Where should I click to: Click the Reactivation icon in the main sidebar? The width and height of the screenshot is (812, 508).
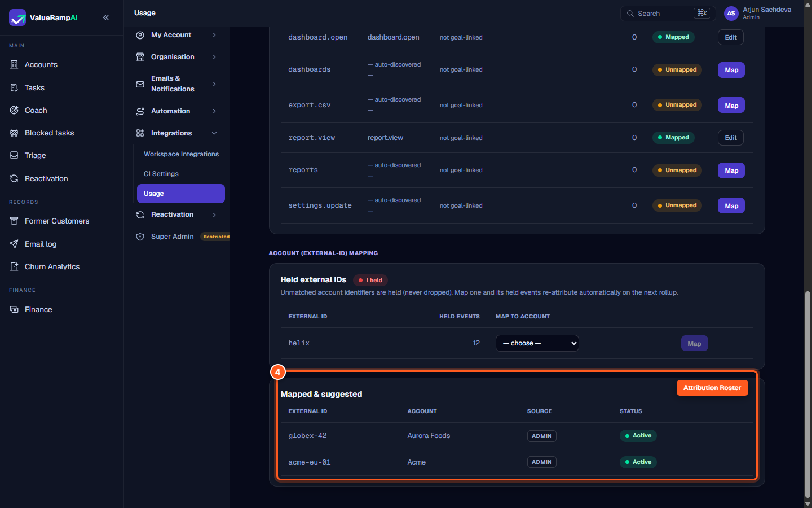[14, 178]
